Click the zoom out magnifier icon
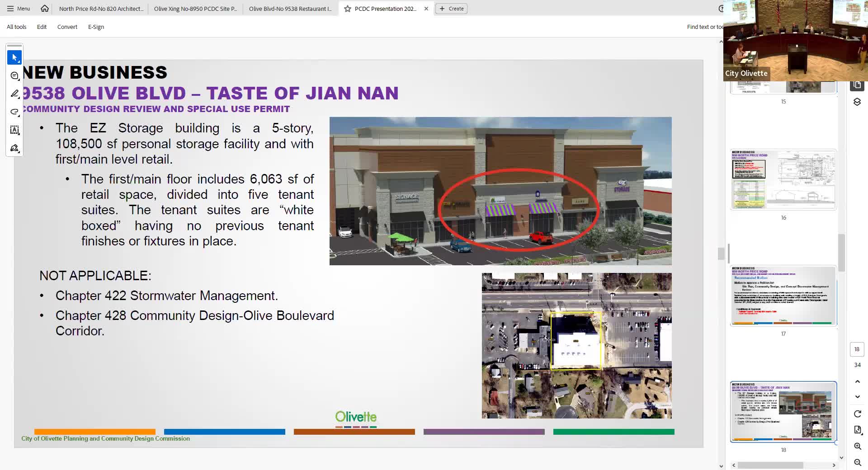Image resolution: width=868 pixels, height=470 pixels. (x=857, y=462)
